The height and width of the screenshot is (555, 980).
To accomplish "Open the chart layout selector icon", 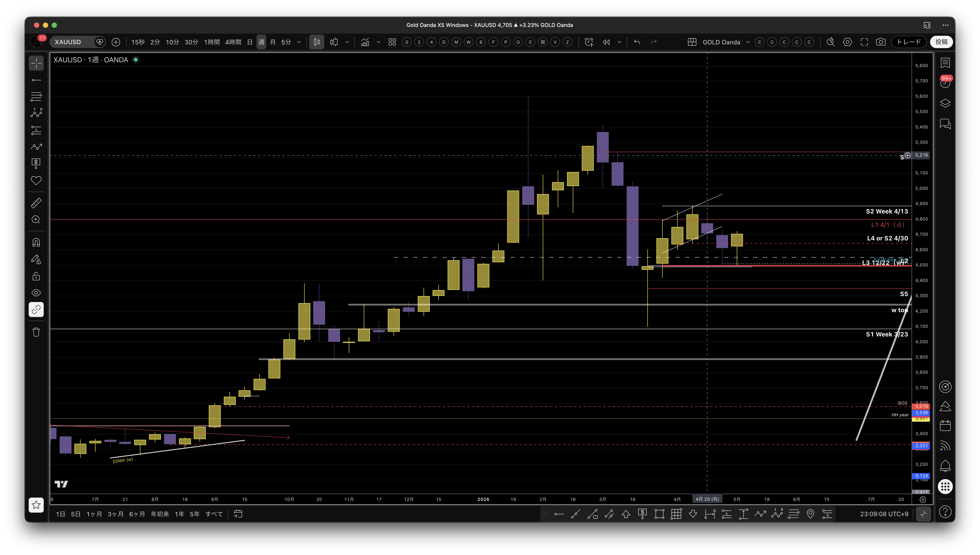I will [692, 42].
